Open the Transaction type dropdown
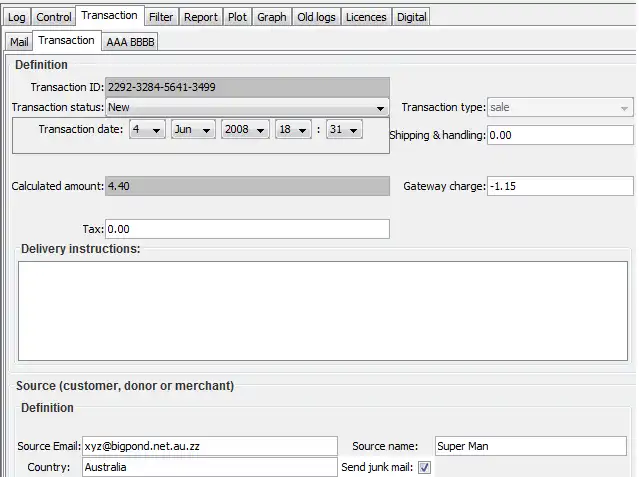The width and height of the screenshot is (639, 477). pyautogui.click(x=560, y=108)
